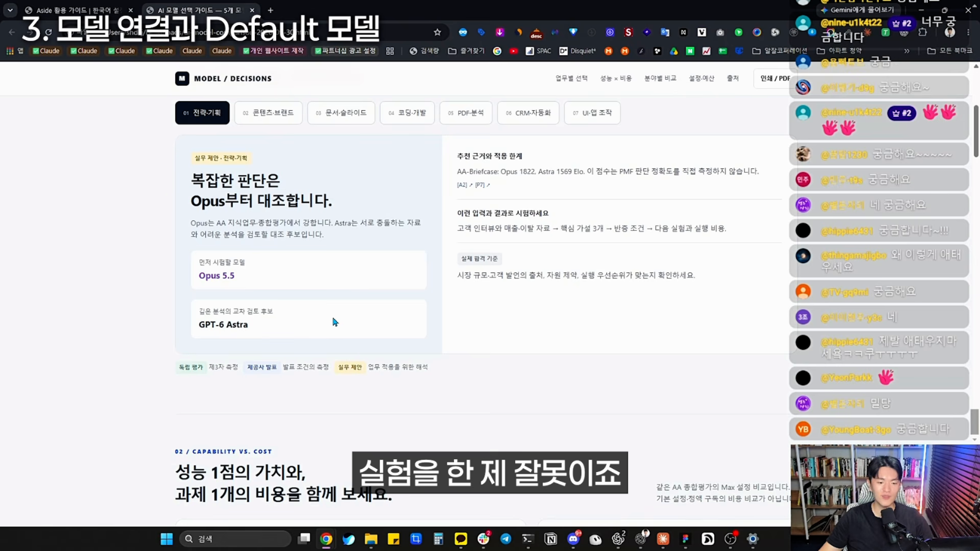Screen dimensions: 980x551
Task: Click the taskbar 검색 search box
Action: (235, 539)
